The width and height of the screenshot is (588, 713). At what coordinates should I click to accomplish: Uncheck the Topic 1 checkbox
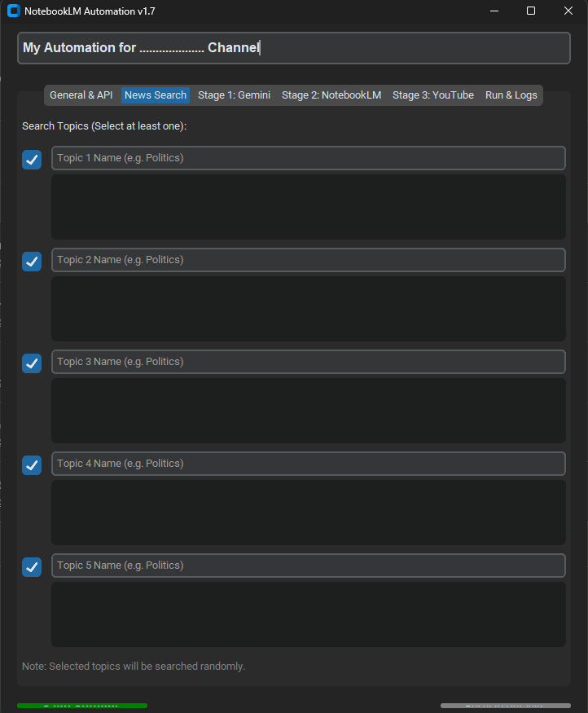pos(32,160)
